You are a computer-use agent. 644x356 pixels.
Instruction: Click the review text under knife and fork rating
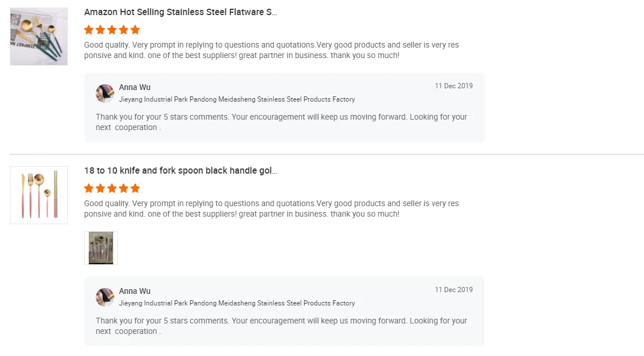pos(271,209)
